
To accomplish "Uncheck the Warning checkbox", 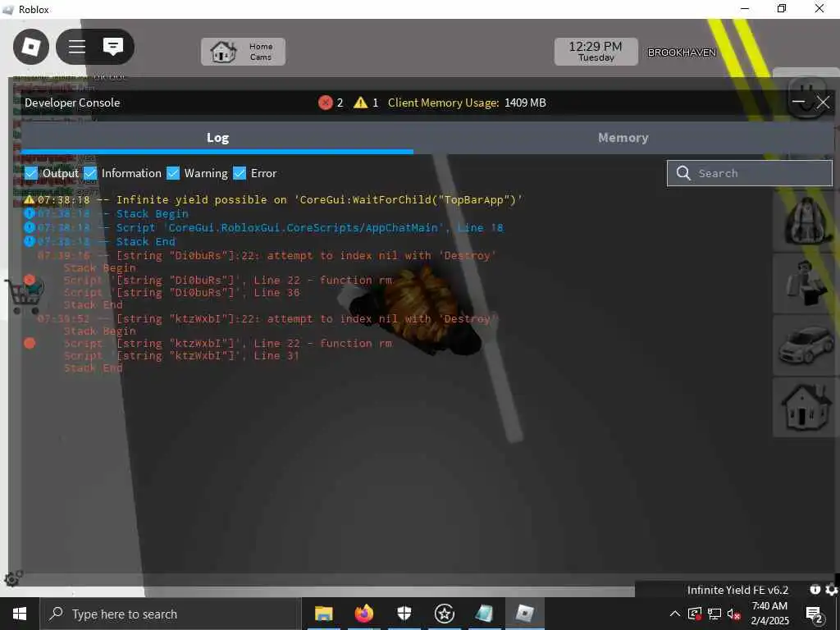I will (173, 173).
